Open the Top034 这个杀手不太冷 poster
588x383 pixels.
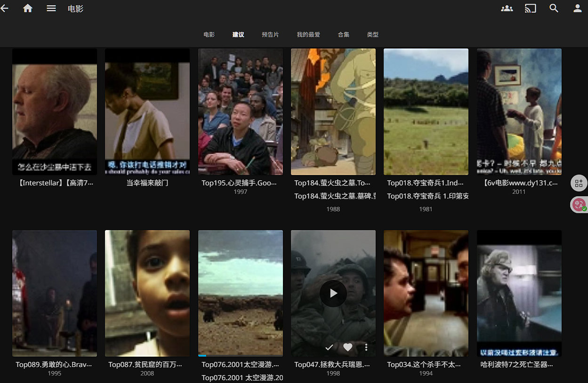pos(426,293)
